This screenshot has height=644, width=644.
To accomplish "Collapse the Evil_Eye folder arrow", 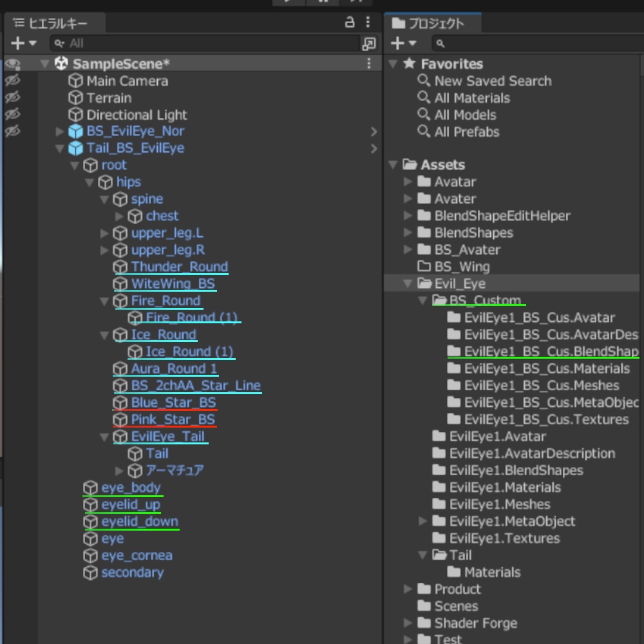I will (x=408, y=284).
